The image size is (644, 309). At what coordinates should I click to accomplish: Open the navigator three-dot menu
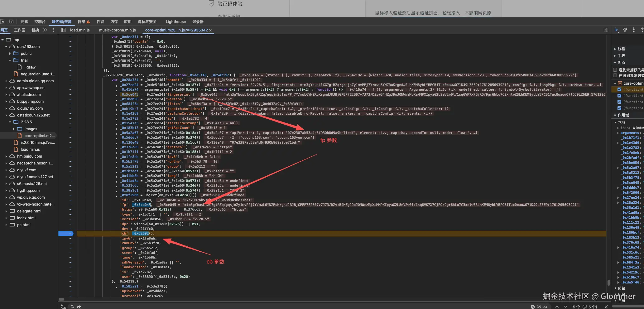(53, 30)
